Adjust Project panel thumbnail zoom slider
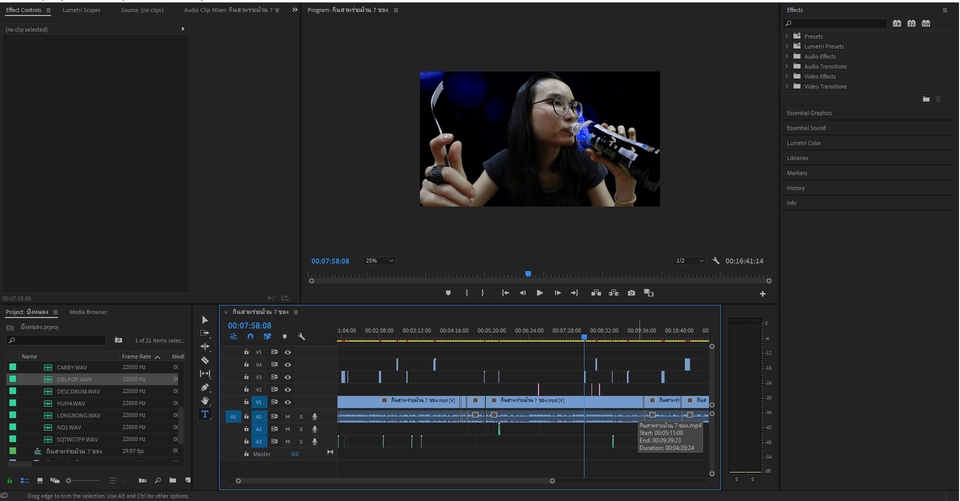The image size is (960, 501). point(83,480)
